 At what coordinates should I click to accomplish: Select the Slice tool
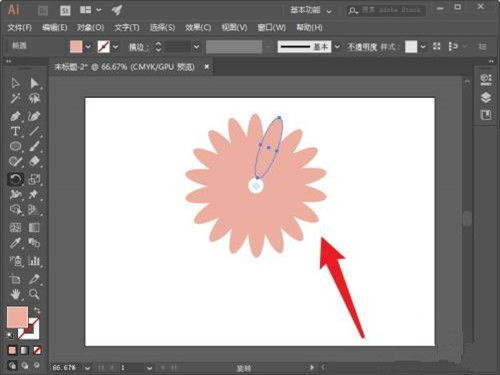34,279
